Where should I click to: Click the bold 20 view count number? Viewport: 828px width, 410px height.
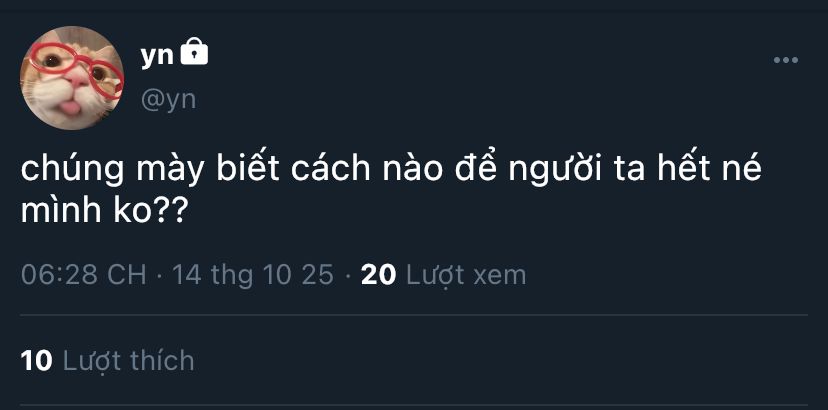pos(378,274)
